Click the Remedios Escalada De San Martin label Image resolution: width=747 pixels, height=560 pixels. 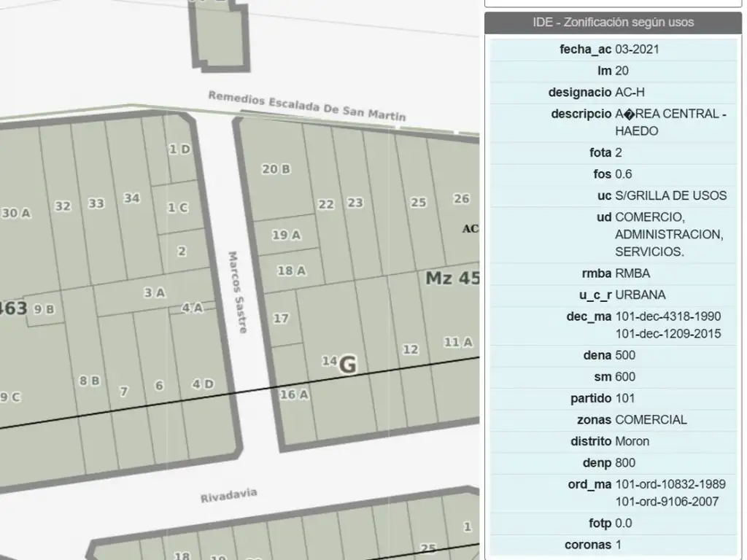(306, 106)
